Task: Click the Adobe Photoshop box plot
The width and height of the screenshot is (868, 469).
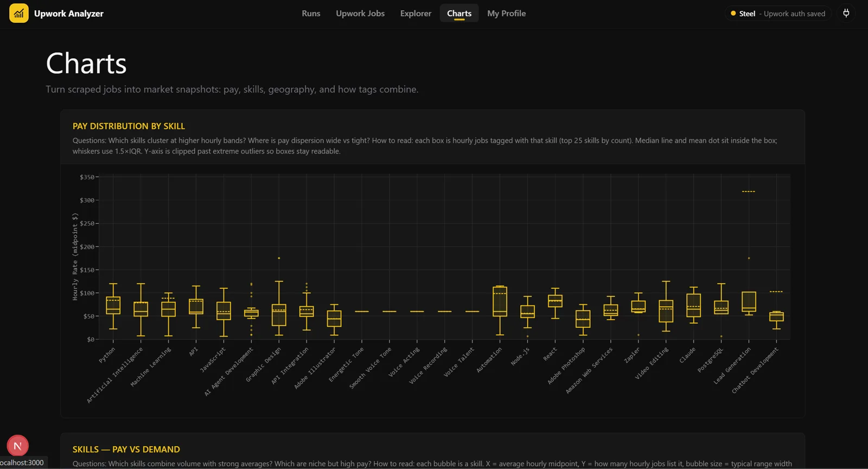Action: 583,319
